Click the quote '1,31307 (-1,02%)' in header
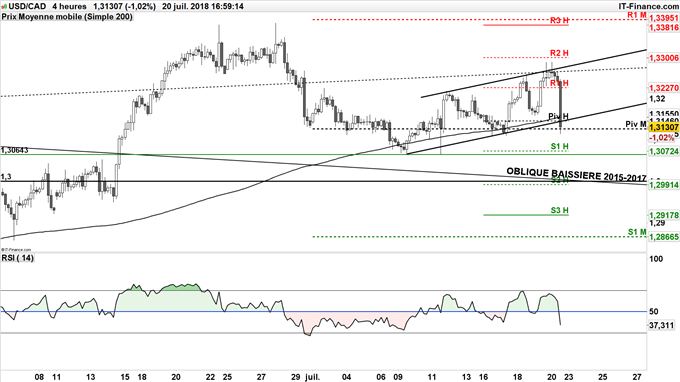Screen dimensions: 680x382 coord(124,7)
